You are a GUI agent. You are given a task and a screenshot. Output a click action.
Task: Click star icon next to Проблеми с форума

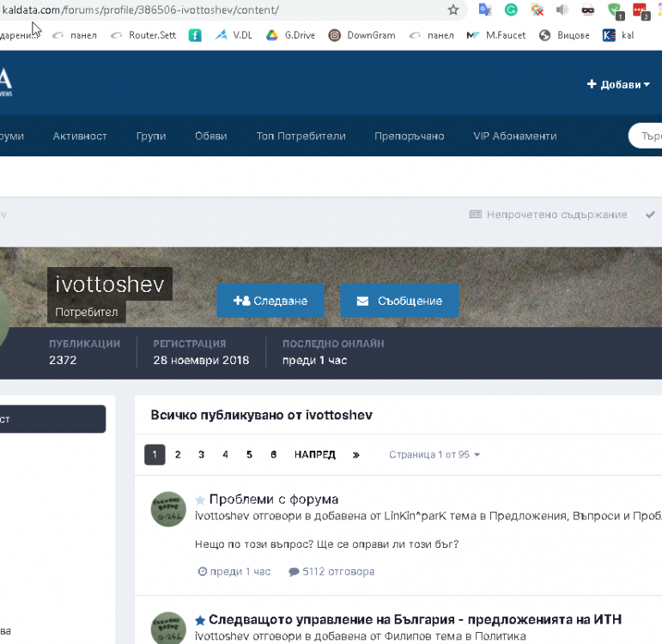coord(200,500)
